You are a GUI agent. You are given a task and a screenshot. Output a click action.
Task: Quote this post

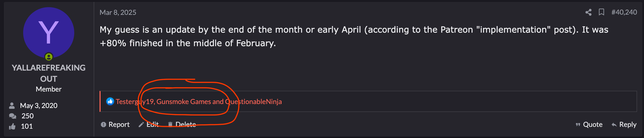click(x=589, y=124)
